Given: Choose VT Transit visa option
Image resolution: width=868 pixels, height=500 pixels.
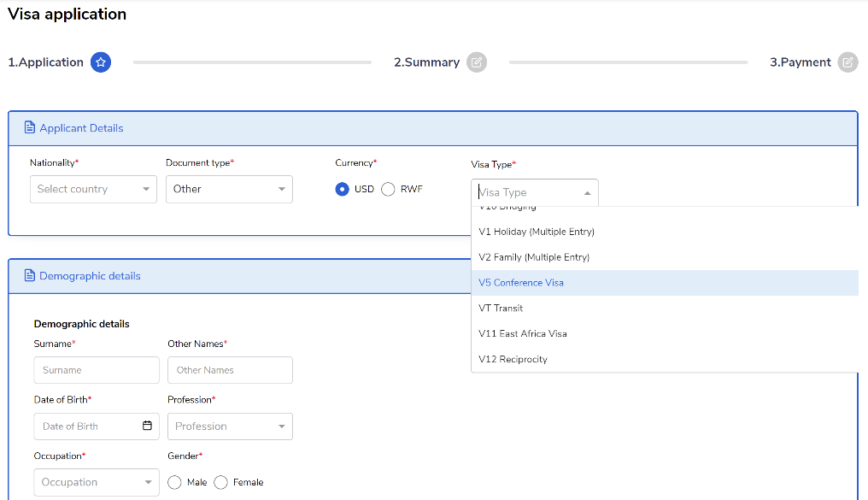Looking at the screenshot, I should 501,308.
